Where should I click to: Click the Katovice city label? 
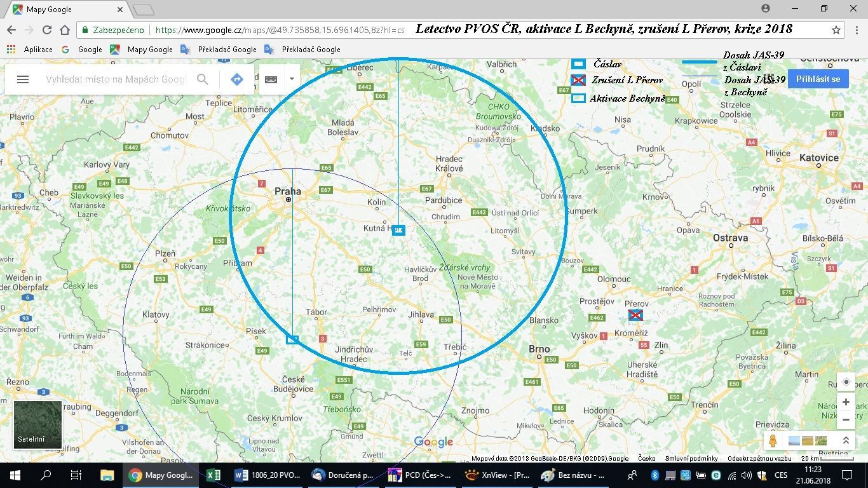click(x=818, y=158)
